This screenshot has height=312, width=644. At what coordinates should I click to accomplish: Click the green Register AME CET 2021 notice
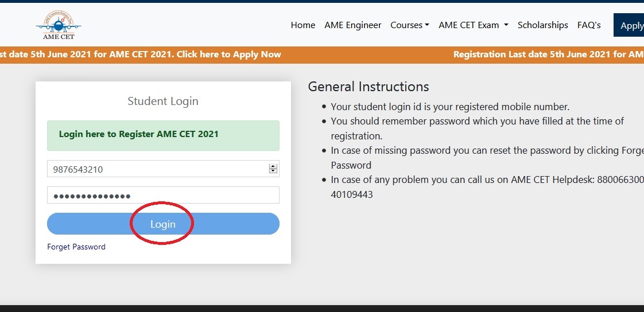point(163,135)
